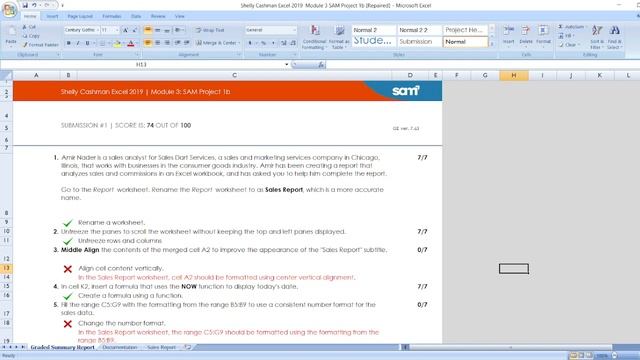Activate the Format Painter
Viewport: 640px width, 360px height.
coord(40,44)
